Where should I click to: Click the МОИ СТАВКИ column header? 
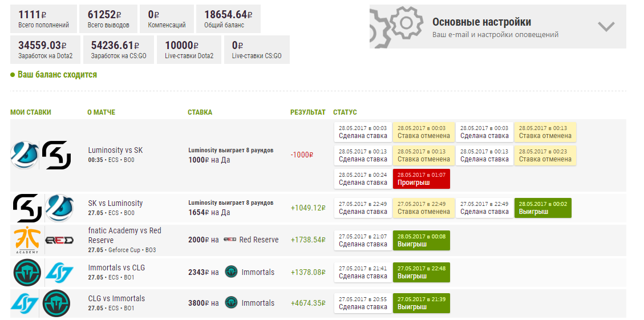(x=31, y=112)
